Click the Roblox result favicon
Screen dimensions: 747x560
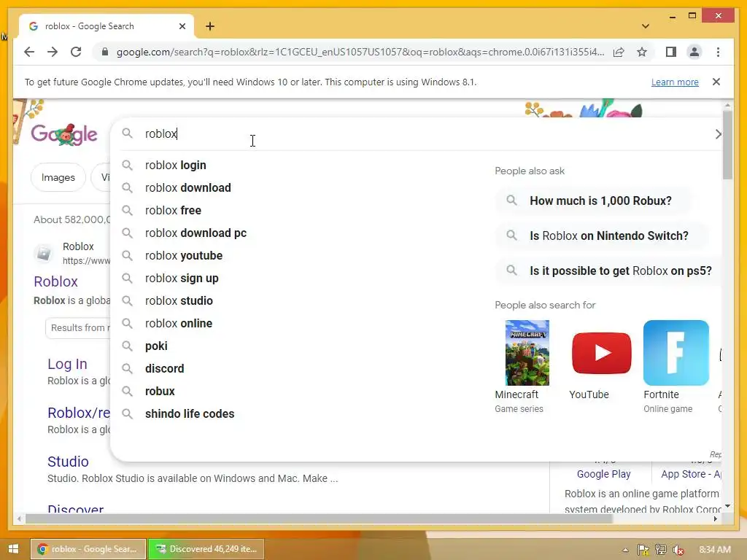(x=44, y=253)
